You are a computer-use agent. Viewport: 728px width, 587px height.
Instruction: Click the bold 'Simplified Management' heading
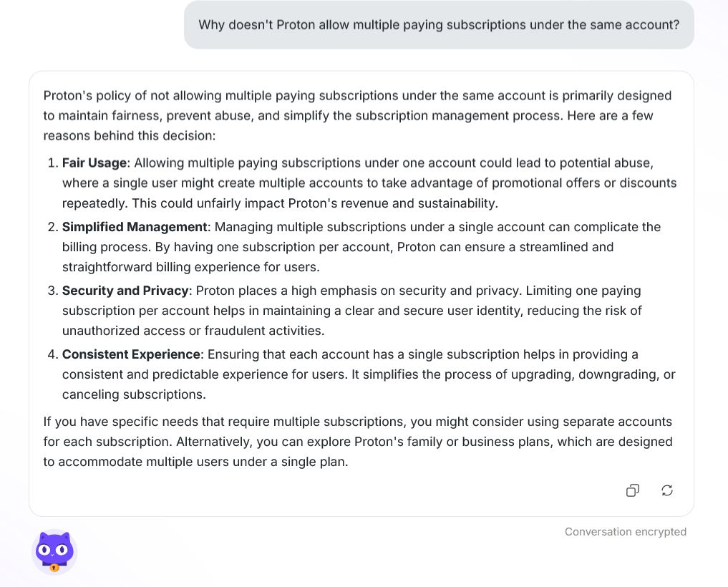click(x=135, y=227)
